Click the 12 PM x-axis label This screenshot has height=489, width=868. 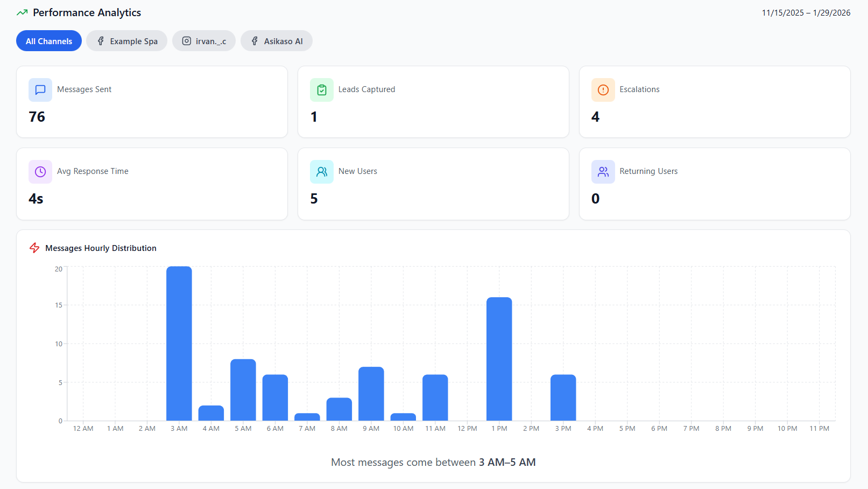coord(468,429)
